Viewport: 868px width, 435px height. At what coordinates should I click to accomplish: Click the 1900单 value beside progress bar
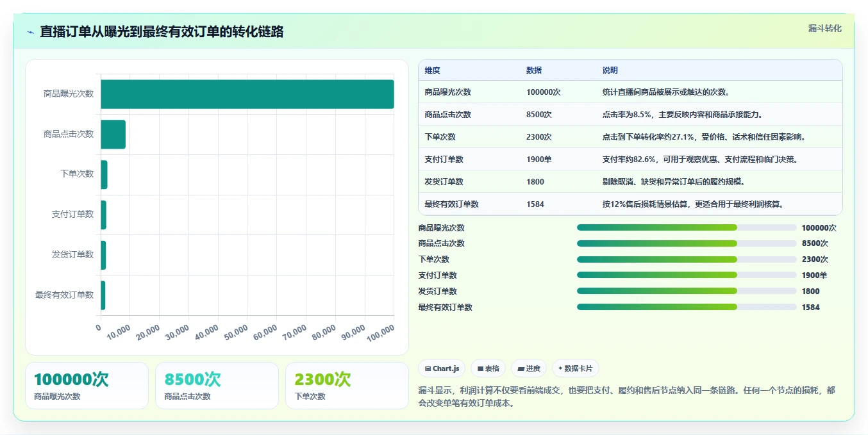tap(814, 275)
